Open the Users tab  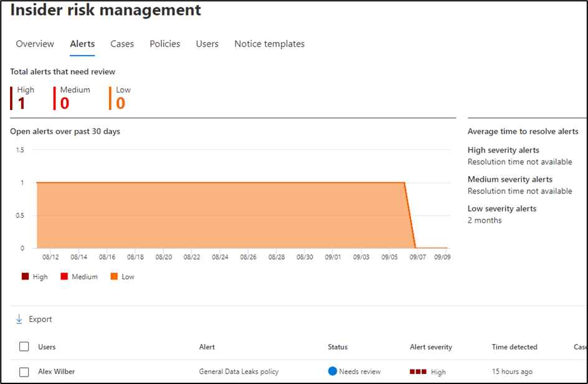207,44
